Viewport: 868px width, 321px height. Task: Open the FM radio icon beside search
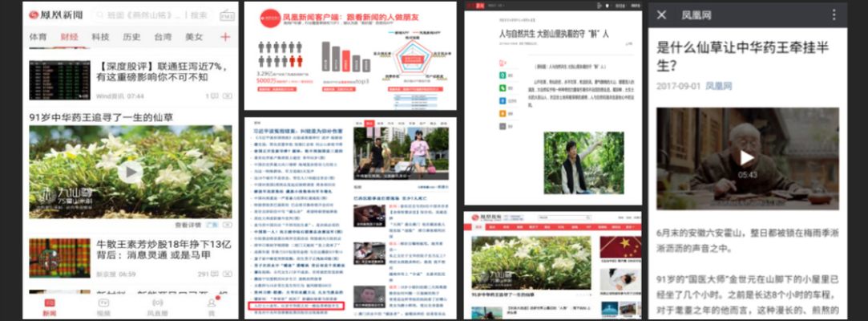226,15
